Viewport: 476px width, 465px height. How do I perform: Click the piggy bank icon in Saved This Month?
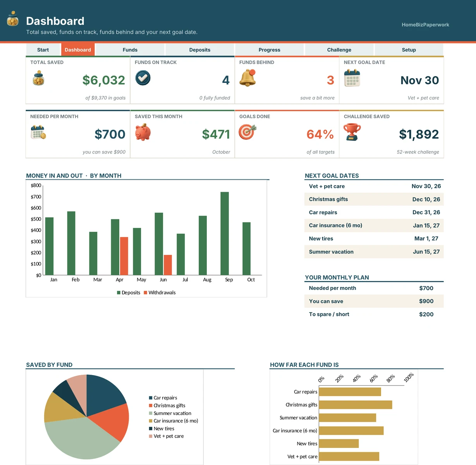143,132
